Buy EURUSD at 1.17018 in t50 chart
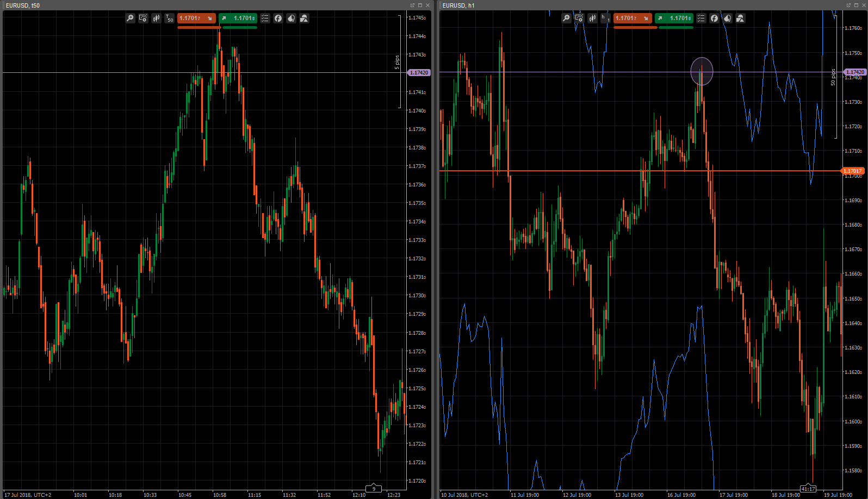This screenshot has width=868, height=499. (x=238, y=18)
